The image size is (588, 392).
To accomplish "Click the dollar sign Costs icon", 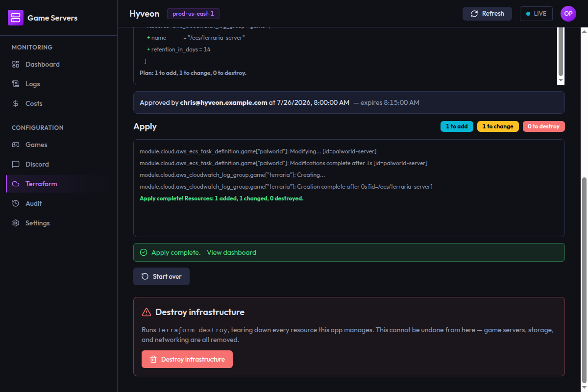I will click(16, 103).
